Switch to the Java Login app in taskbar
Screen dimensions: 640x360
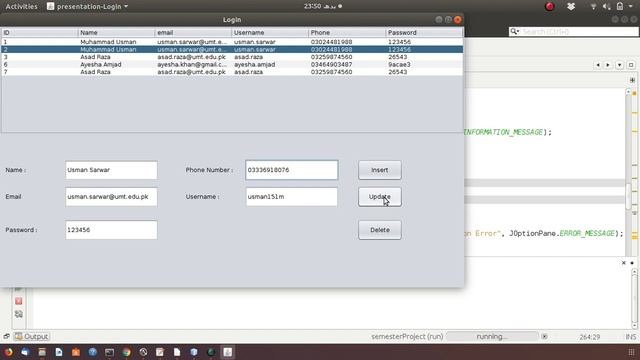pyautogui.click(x=228, y=352)
